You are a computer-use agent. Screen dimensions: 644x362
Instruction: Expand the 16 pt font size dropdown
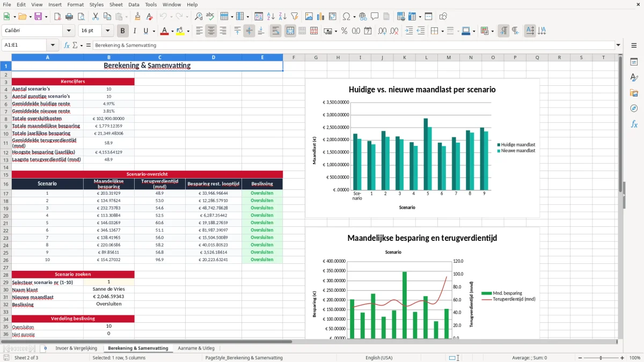[x=108, y=31]
